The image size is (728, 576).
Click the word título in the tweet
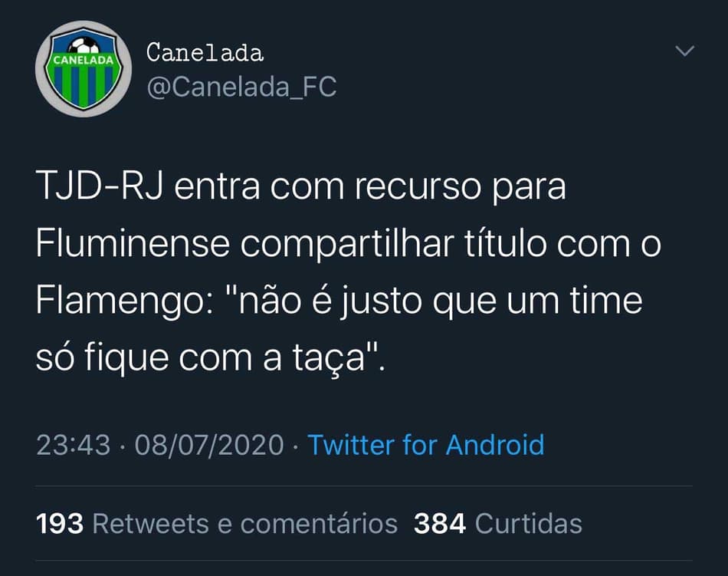click(x=505, y=243)
